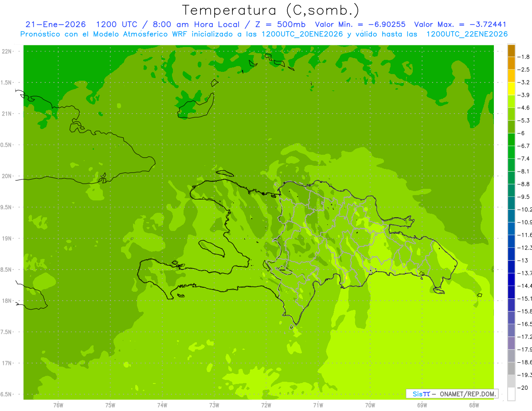Click the "-3.2" color scale label

pos(524,82)
